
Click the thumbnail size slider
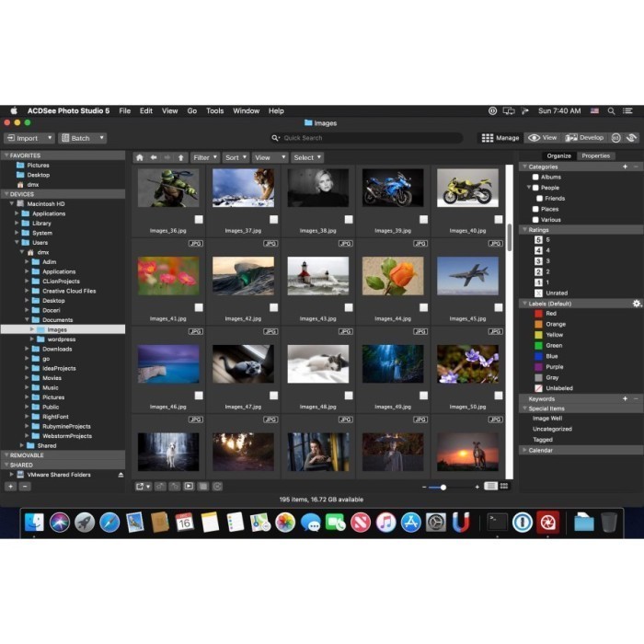[450, 487]
